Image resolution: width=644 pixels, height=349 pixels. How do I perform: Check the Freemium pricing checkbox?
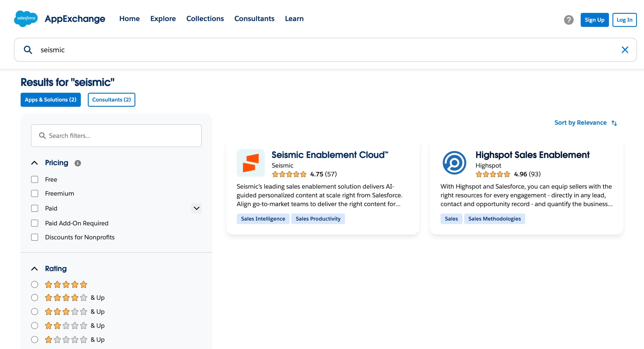(34, 193)
